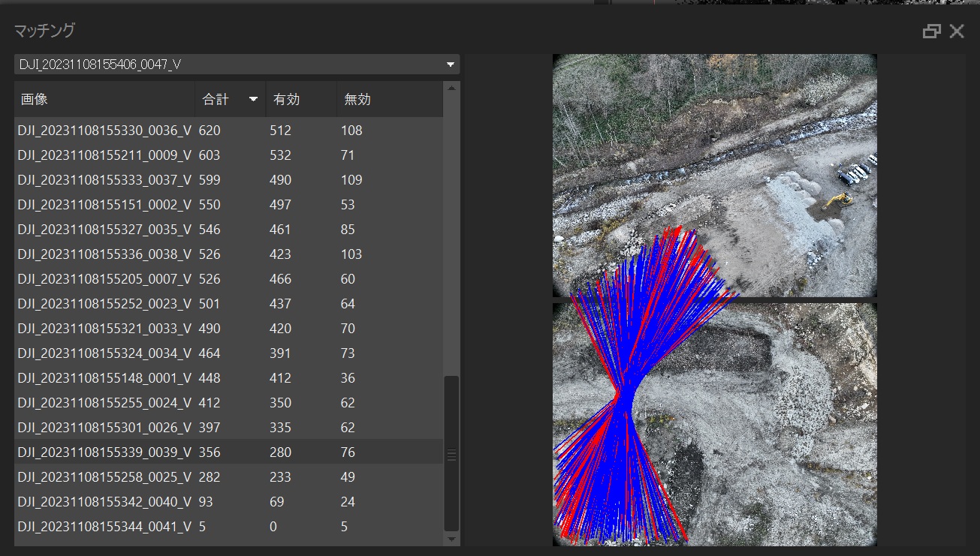Select row DJI_20231108155342_0040_V
This screenshot has height=556, width=980.
[x=105, y=502]
